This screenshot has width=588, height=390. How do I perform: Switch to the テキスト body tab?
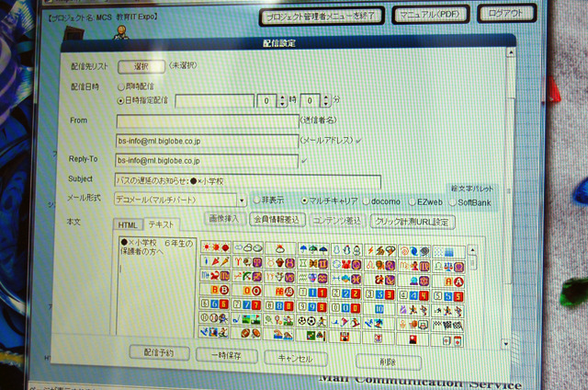[161, 224]
